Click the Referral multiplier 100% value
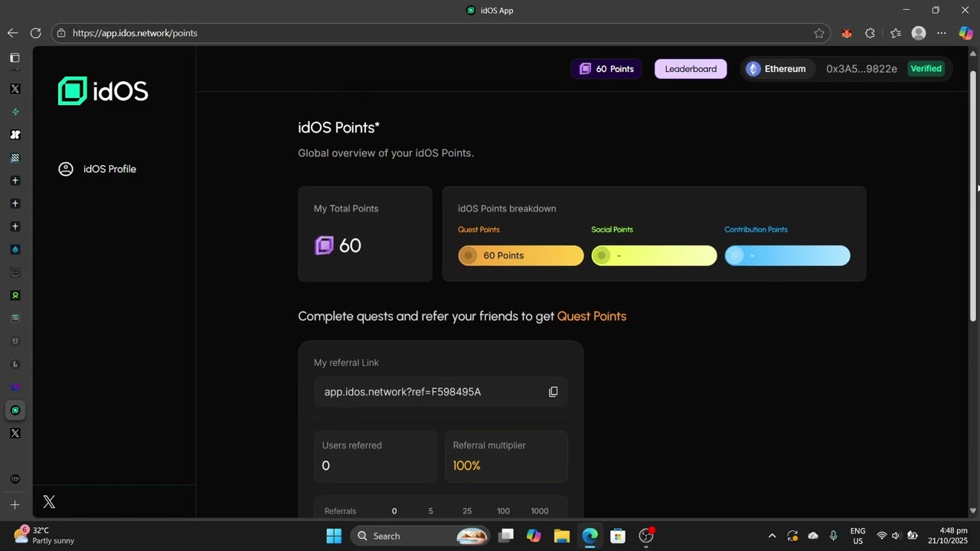The image size is (980, 551). [x=466, y=465]
